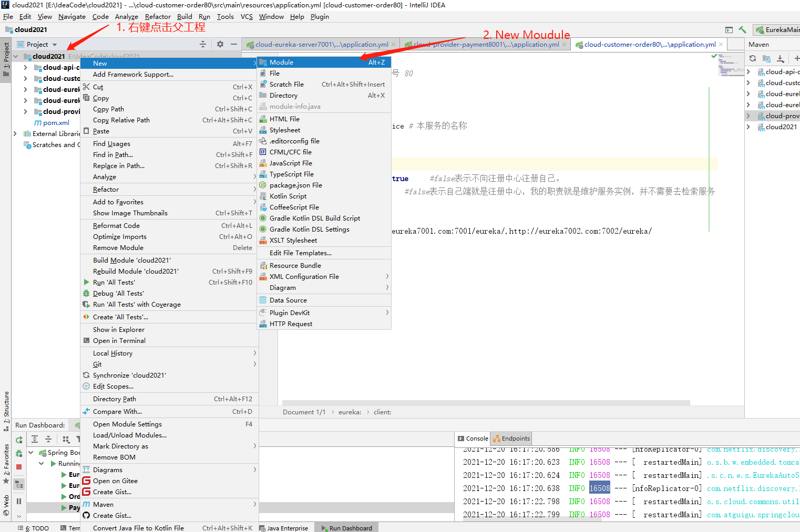Screen dimensions: 800x532
Task: Click Rebuild Module 'cloud2021' entry
Action: (x=169, y=271)
